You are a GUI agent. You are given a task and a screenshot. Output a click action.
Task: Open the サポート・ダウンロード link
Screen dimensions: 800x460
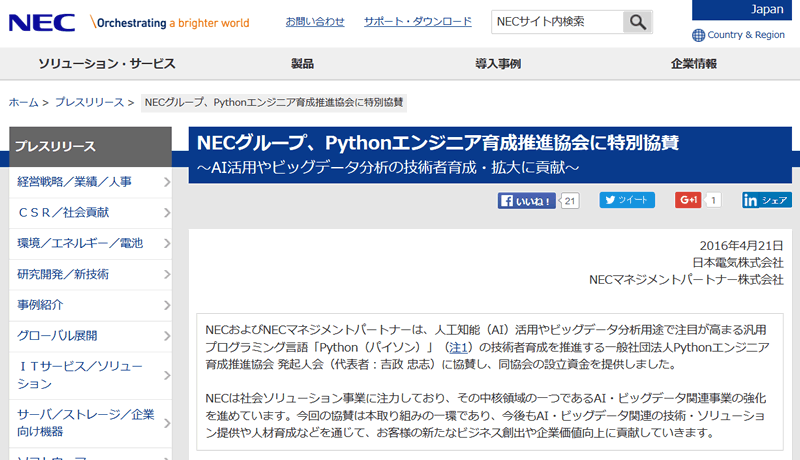417,21
